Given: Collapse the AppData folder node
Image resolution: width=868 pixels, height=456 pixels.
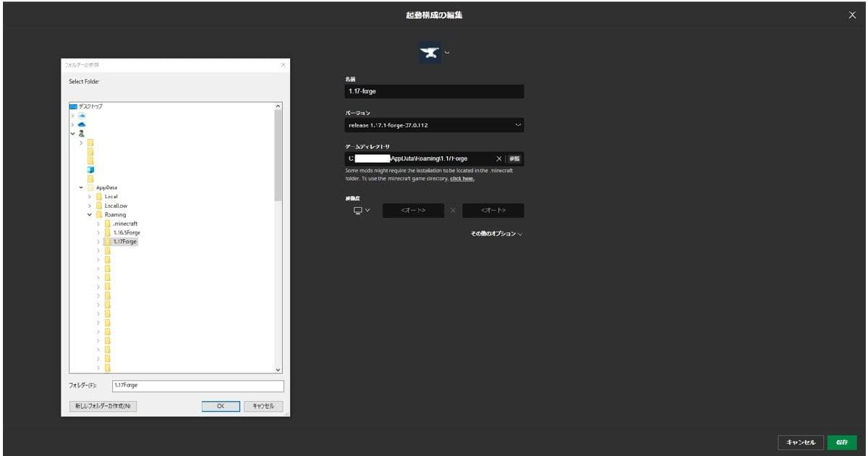Looking at the screenshot, I should click(x=81, y=187).
